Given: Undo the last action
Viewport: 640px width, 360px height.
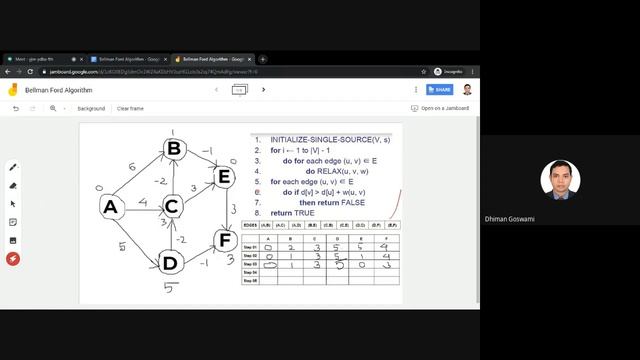Looking at the screenshot, I should (x=16, y=109).
